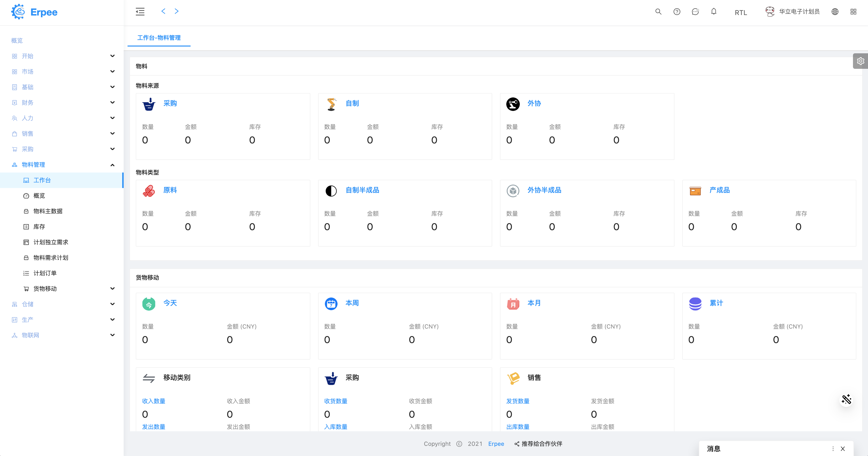This screenshot has width=868, height=456.
Task: Click the 推荐给合作伙伴 footer link
Action: coord(541,444)
